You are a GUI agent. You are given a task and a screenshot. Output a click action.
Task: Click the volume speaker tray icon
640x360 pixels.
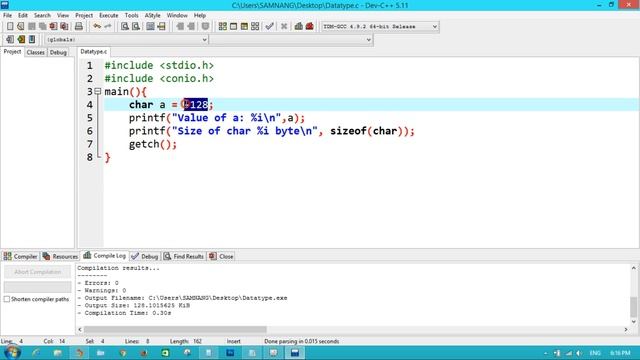(579, 353)
